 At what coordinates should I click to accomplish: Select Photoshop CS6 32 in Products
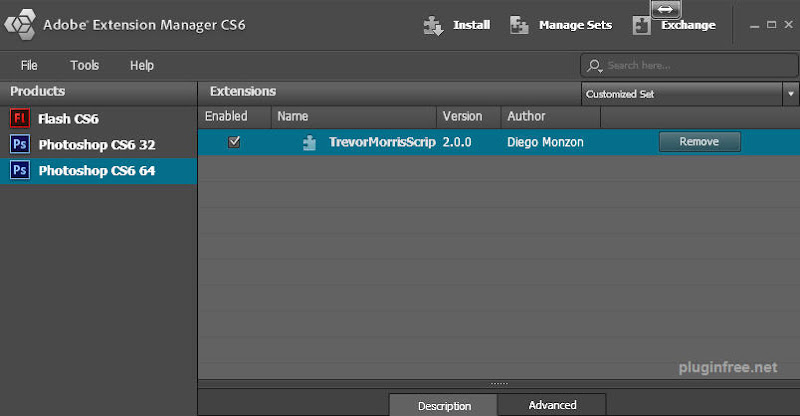click(x=98, y=144)
